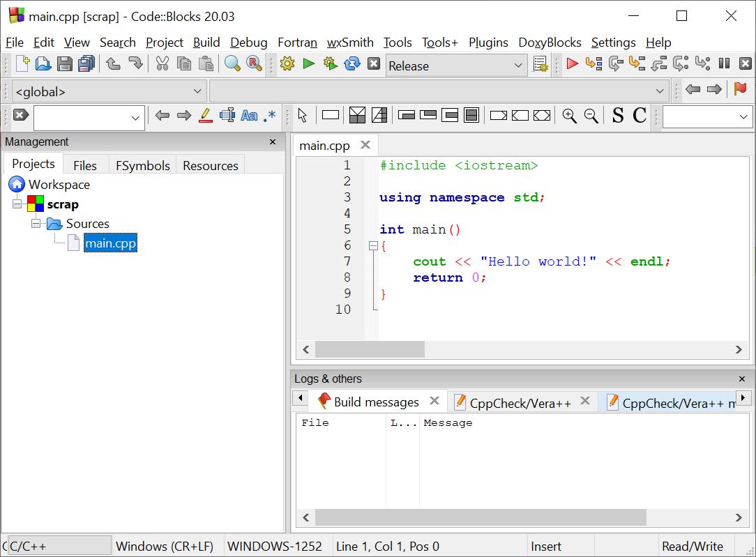
Task: Click the Save file floppy icon
Action: click(65, 64)
